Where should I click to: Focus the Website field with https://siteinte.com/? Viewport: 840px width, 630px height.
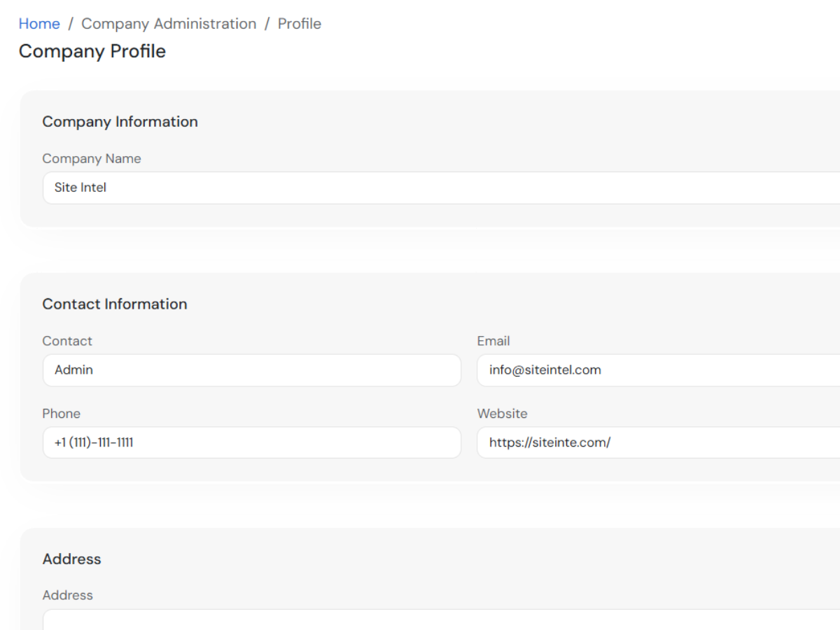(x=659, y=442)
